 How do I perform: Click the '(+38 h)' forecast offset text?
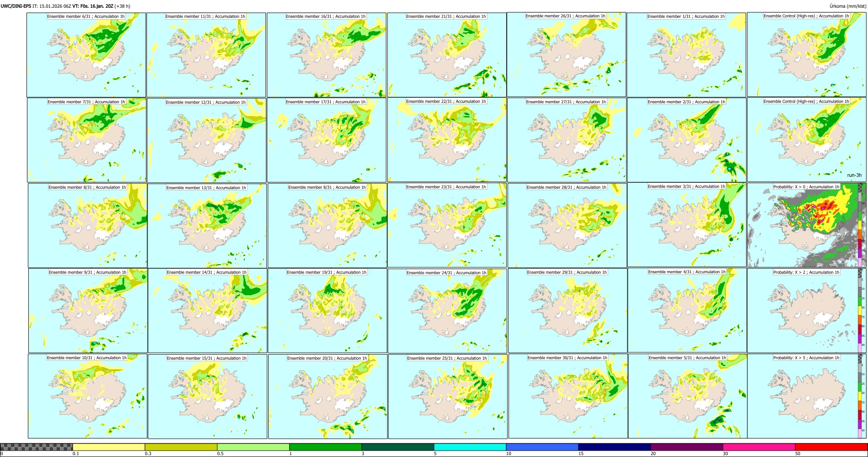coord(122,6)
